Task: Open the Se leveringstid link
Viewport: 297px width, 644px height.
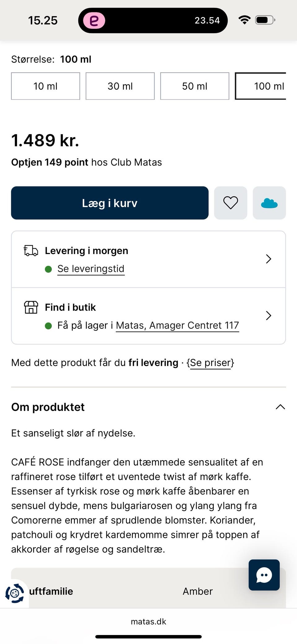Action: click(91, 269)
